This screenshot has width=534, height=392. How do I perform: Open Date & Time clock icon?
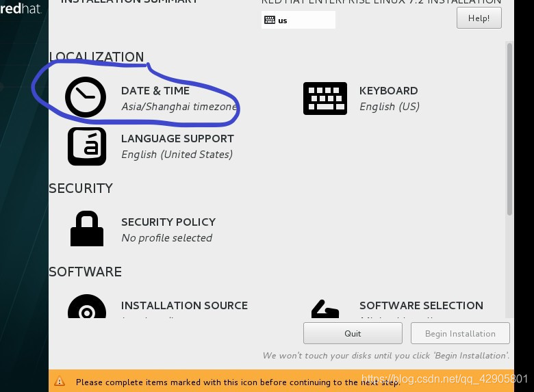86,97
